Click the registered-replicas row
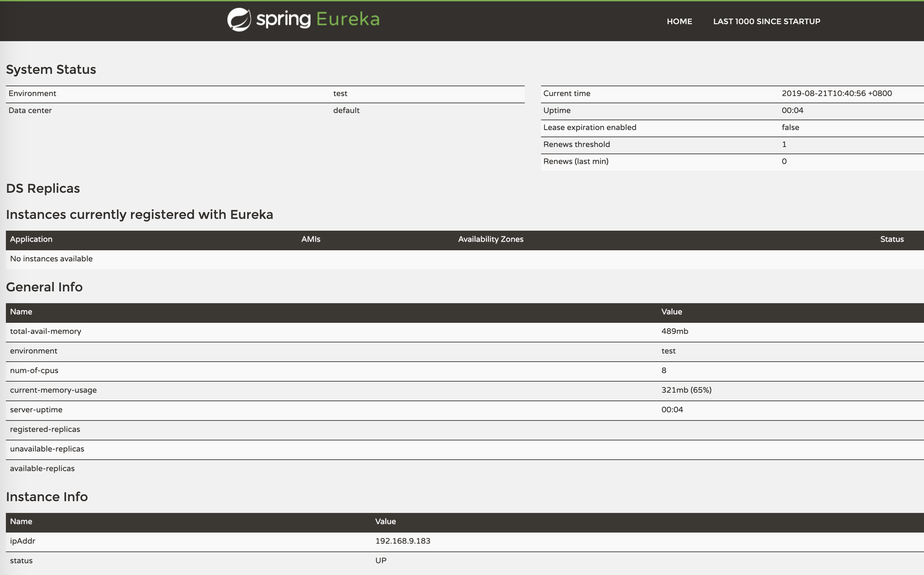The height and width of the screenshot is (575, 924). pyautogui.click(x=45, y=429)
